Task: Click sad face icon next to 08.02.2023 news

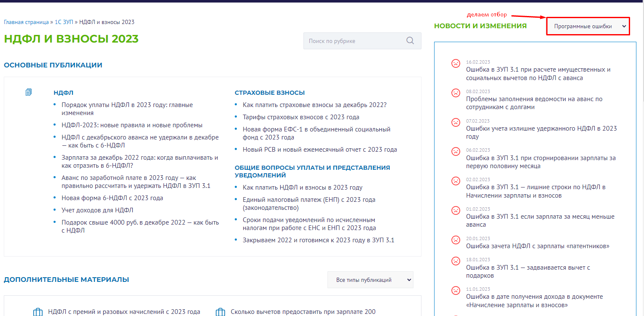Action: click(456, 93)
